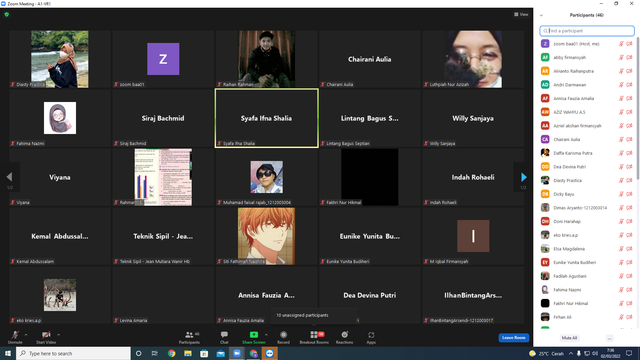
Task: Select M Iqbal Firmansyah's brown I tile
Action: pos(473,236)
